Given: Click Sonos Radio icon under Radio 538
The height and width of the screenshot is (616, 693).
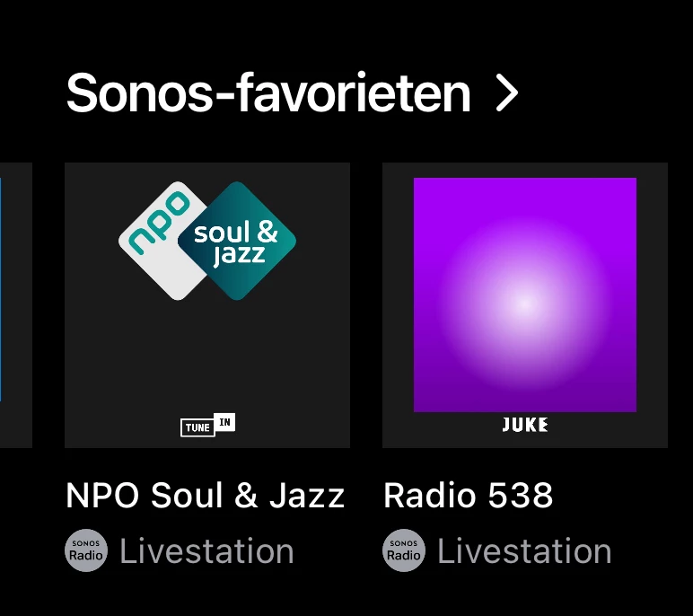Looking at the screenshot, I should pyautogui.click(x=404, y=550).
